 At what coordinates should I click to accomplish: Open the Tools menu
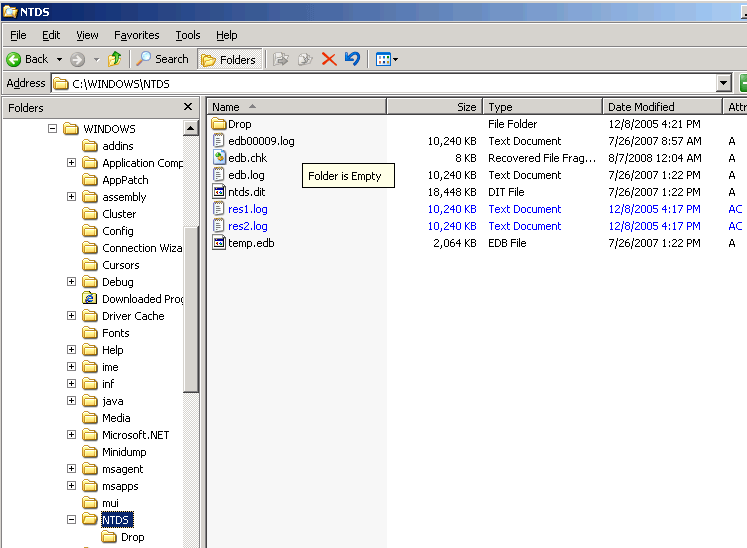(188, 35)
